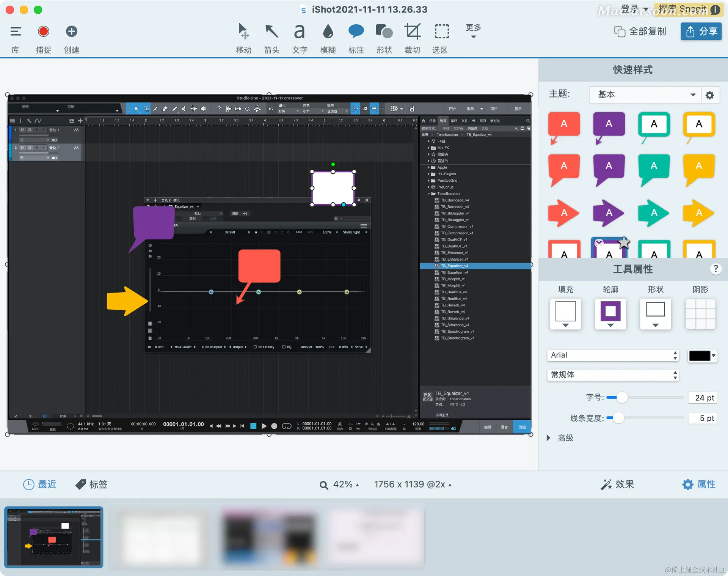Open the Tags tab

(91, 484)
